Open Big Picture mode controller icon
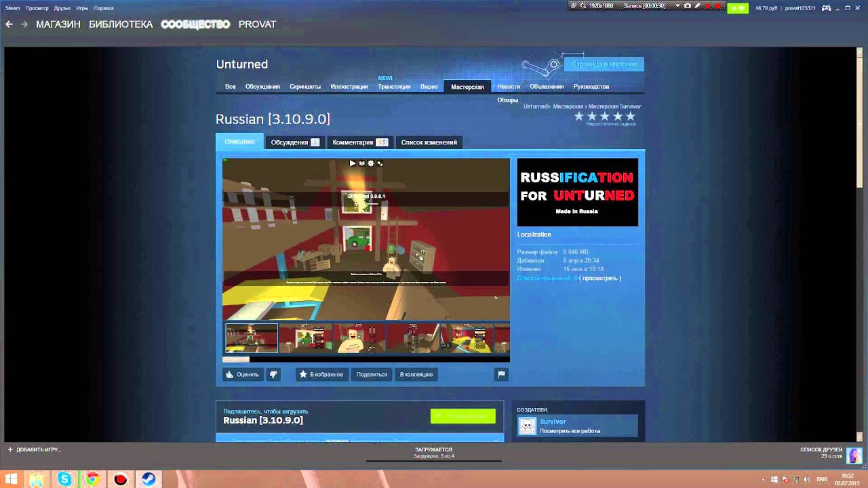Image resolution: width=868 pixels, height=488 pixels. [827, 8]
